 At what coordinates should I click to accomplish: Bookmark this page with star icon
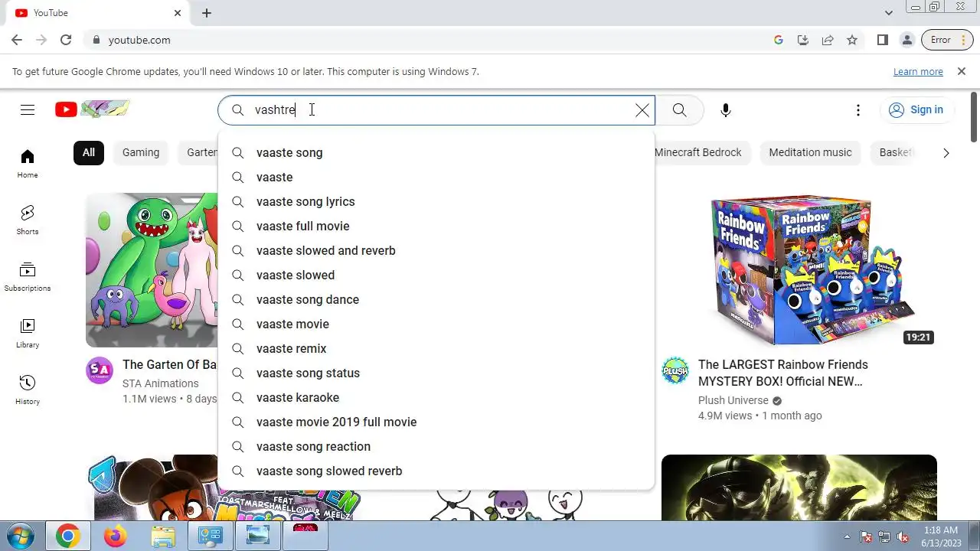[x=852, y=40]
